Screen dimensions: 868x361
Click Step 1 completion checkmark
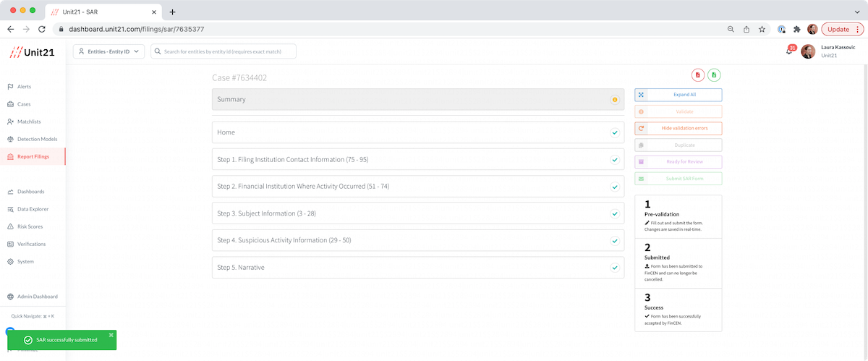coord(615,160)
